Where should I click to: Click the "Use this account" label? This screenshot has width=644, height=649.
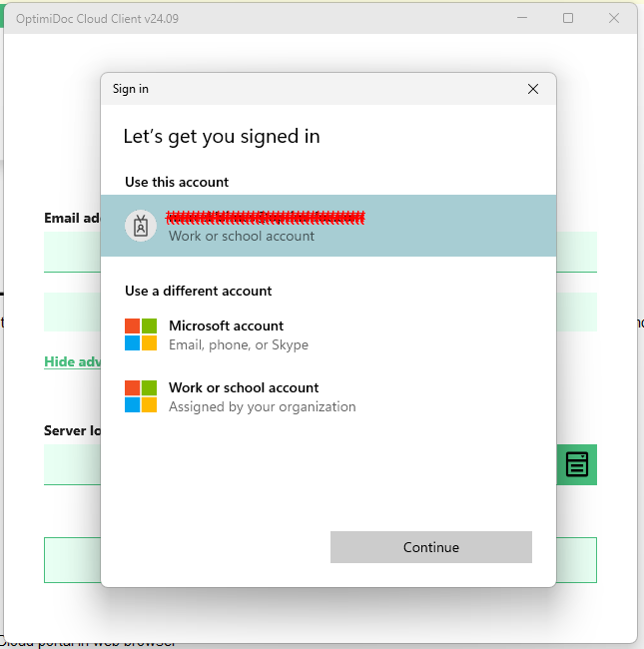point(177,182)
